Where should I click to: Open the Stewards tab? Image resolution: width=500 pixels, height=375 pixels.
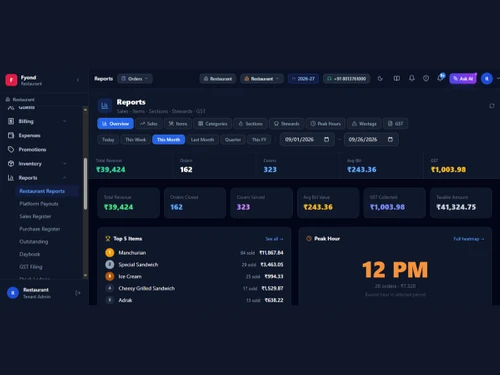pyautogui.click(x=287, y=124)
